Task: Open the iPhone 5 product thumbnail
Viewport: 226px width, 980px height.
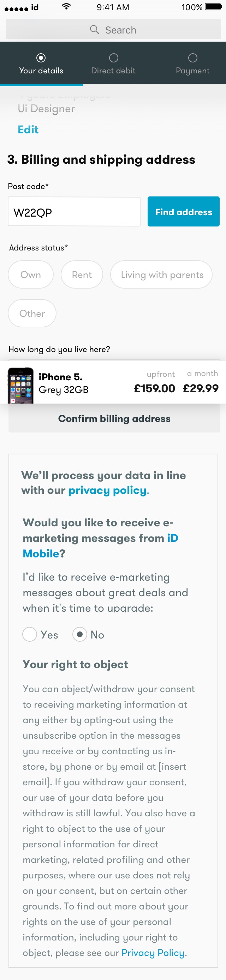Action: [20, 385]
